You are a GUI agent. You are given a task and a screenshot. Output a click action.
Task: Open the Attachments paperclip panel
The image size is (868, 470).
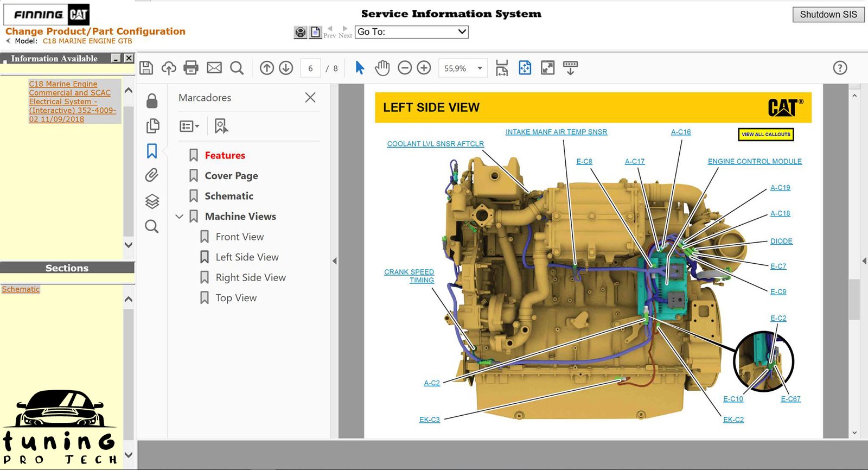[152, 175]
